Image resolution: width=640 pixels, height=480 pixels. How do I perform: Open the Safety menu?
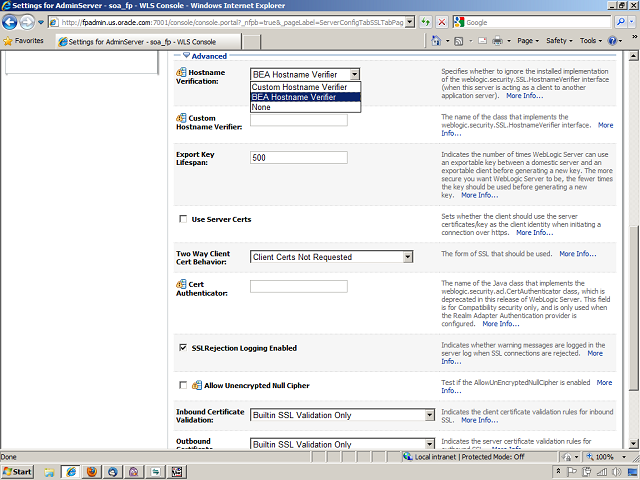pyautogui.click(x=559, y=41)
